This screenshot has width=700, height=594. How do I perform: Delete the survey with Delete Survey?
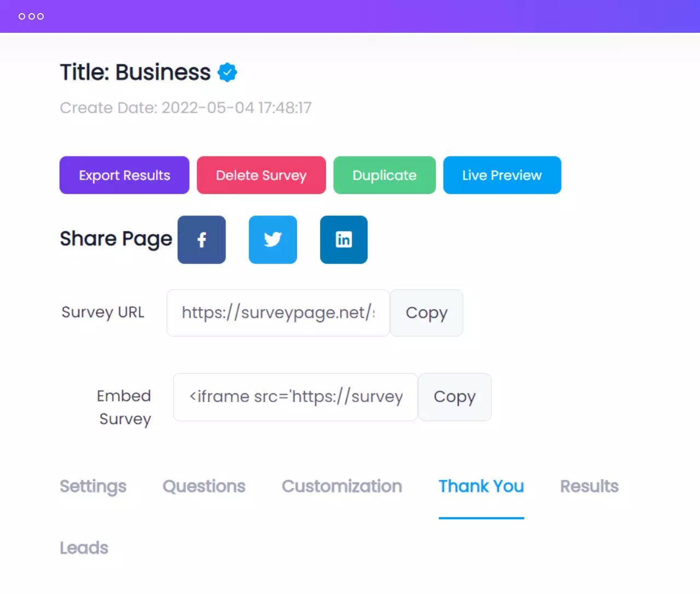pos(261,175)
